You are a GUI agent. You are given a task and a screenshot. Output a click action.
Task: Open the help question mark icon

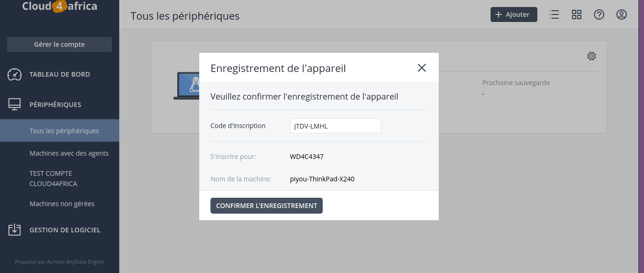599,14
